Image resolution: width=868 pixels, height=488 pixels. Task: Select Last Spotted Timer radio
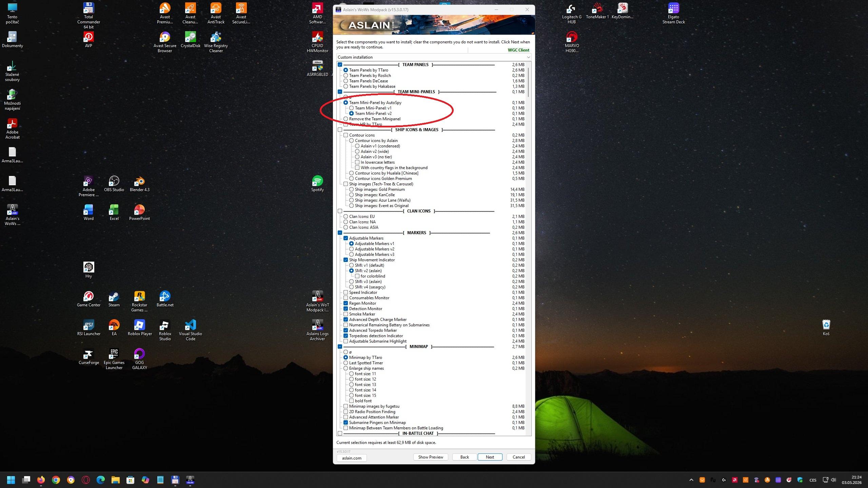[346, 363]
